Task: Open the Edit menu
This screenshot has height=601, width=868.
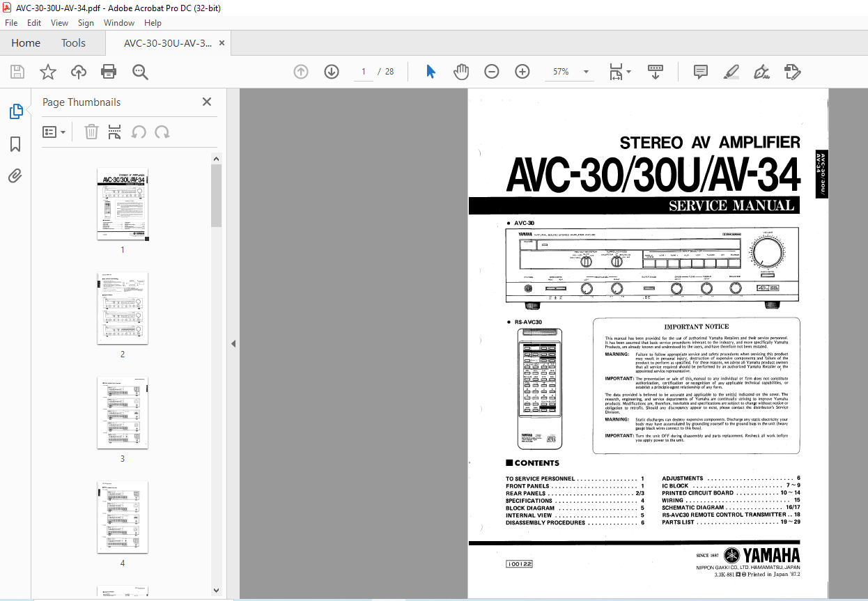Action: (x=34, y=23)
